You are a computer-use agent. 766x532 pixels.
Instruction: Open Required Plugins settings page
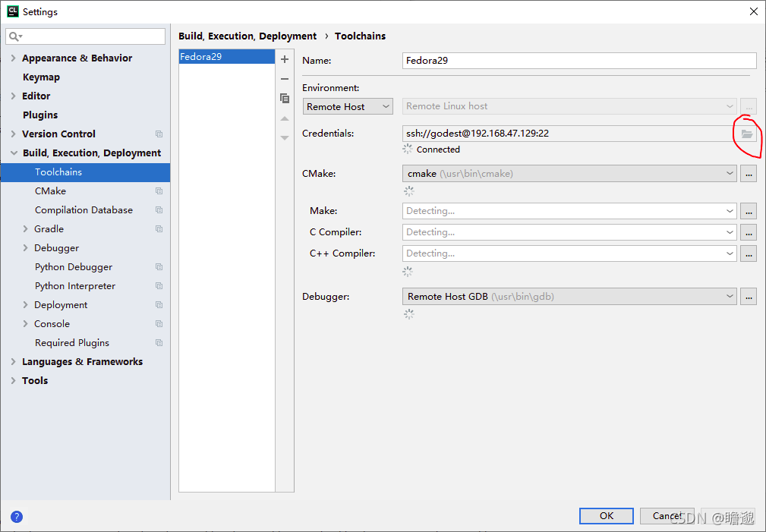click(x=72, y=343)
